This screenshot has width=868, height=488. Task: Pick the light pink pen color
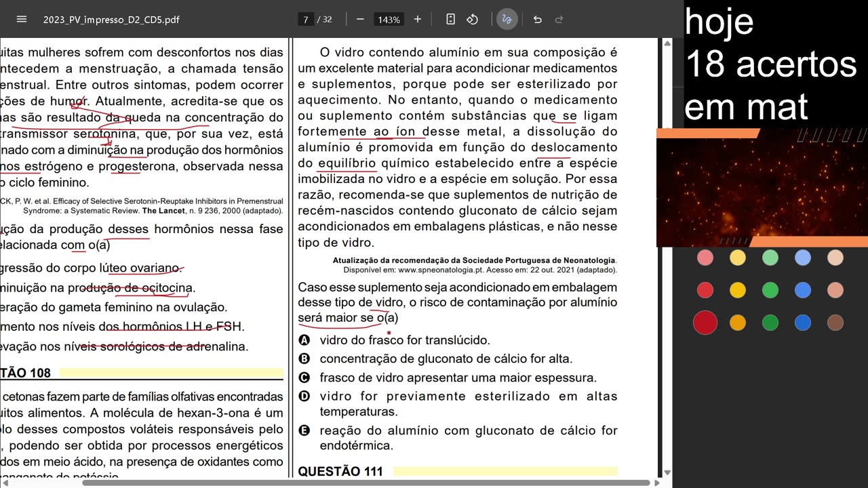click(x=705, y=258)
